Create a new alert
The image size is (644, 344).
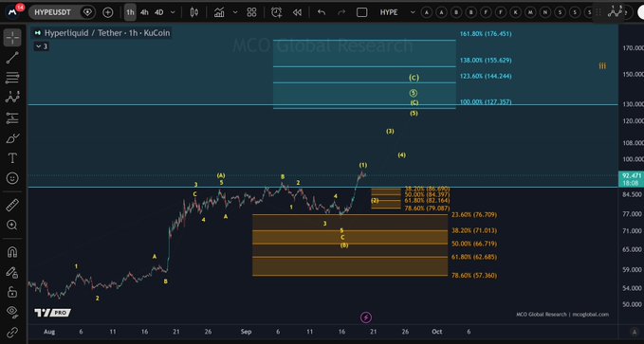click(x=277, y=12)
